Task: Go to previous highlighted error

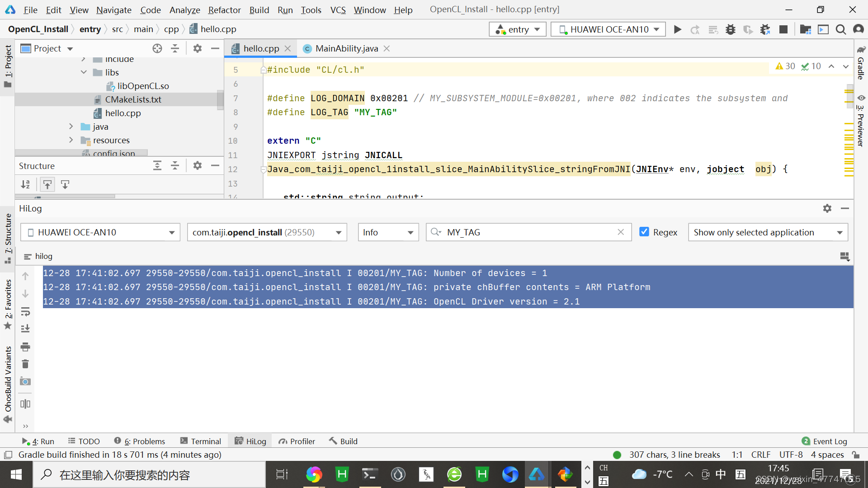Action: [x=831, y=66]
